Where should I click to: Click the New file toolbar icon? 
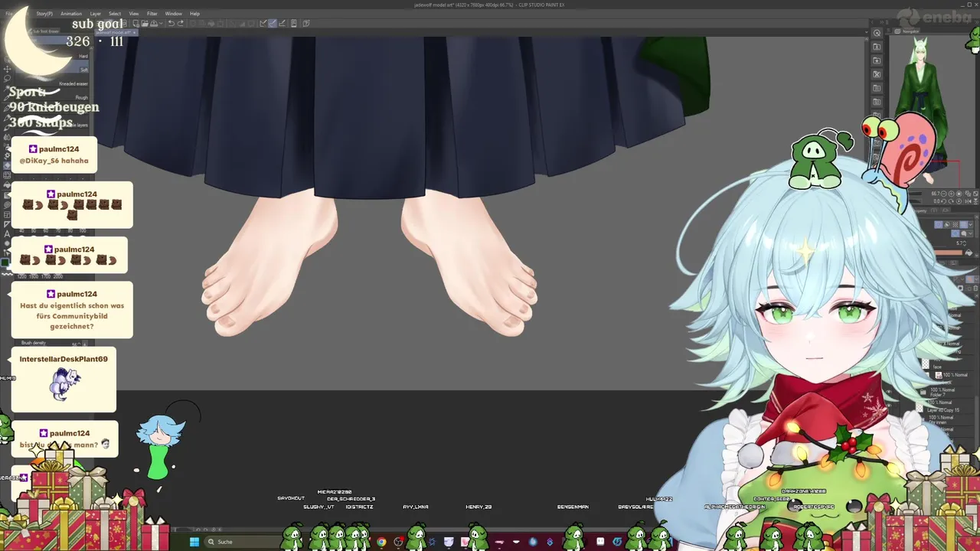coord(136,23)
